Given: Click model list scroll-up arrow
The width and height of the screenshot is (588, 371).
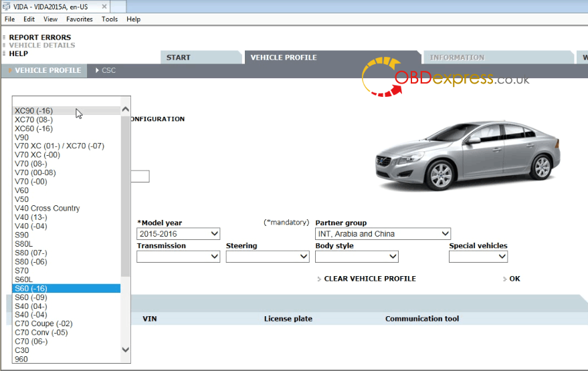Looking at the screenshot, I should tap(126, 110).
